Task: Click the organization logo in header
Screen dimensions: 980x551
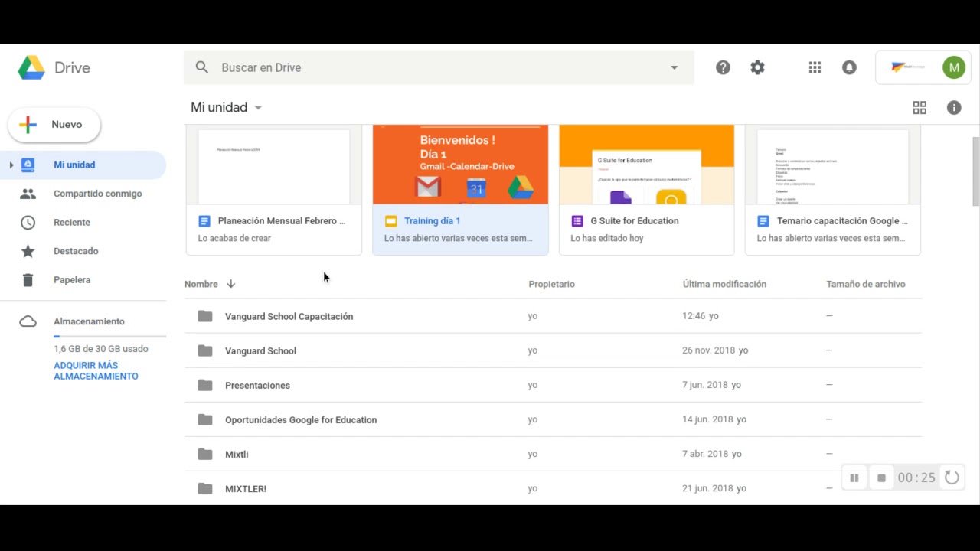Action: [908, 67]
